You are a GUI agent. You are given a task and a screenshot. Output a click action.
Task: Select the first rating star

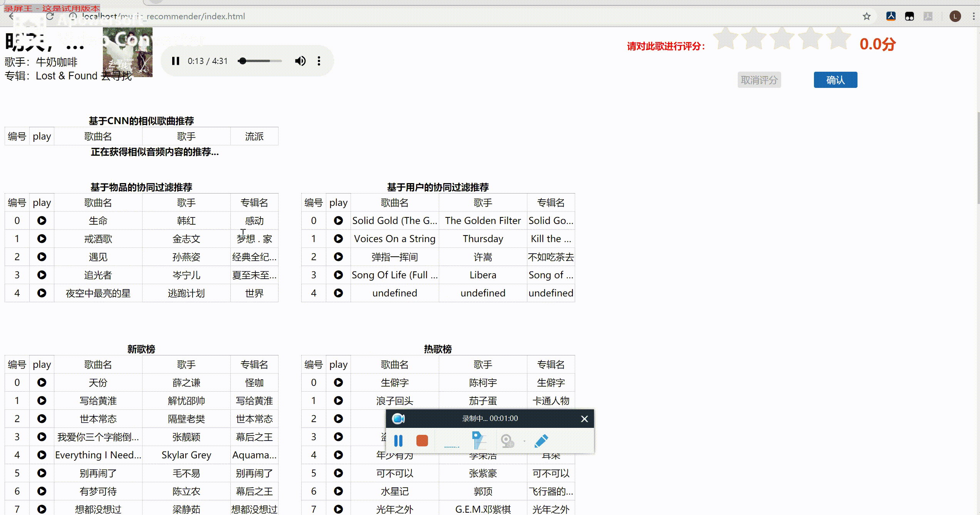pyautogui.click(x=725, y=39)
